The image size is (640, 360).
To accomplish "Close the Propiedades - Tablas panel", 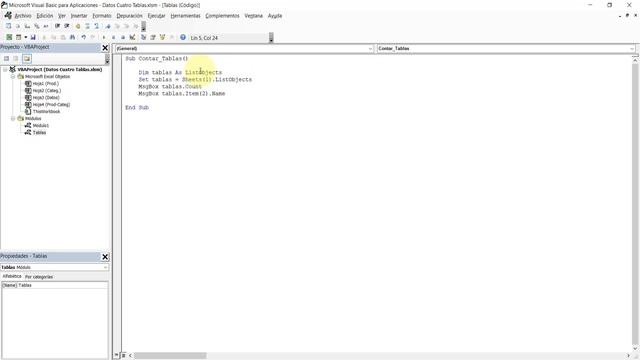I will (x=105, y=257).
